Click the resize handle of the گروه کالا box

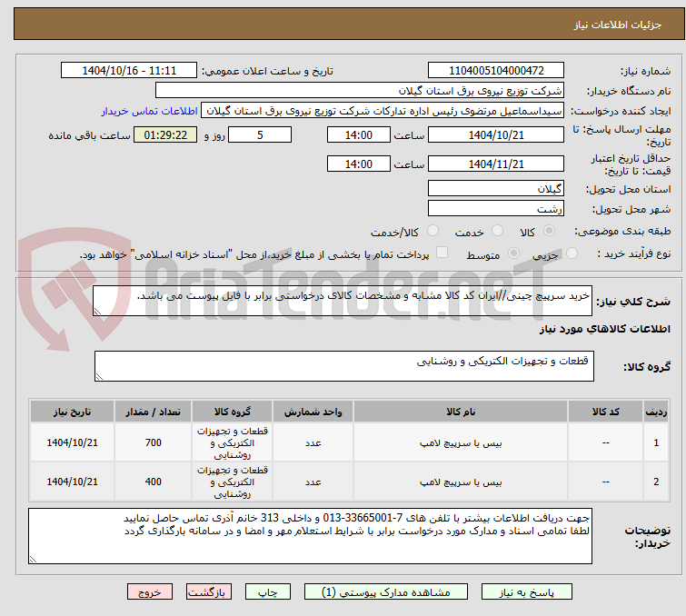coord(99,377)
